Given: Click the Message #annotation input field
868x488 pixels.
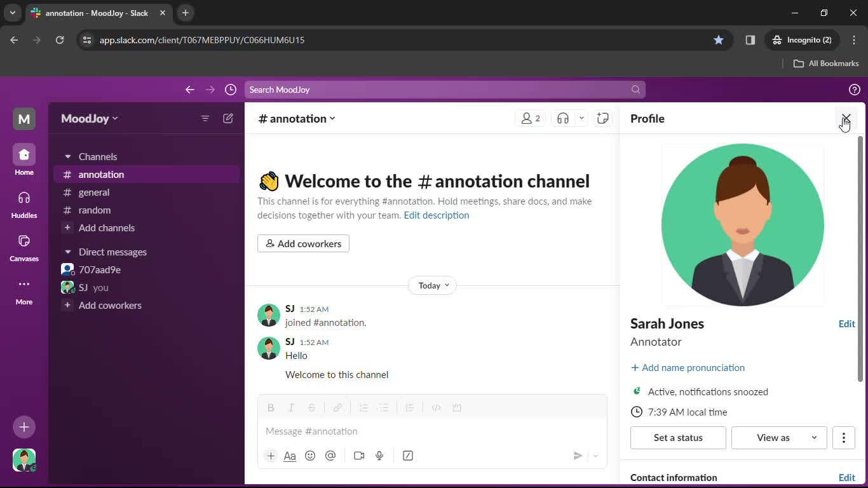Looking at the screenshot, I should [x=432, y=431].
